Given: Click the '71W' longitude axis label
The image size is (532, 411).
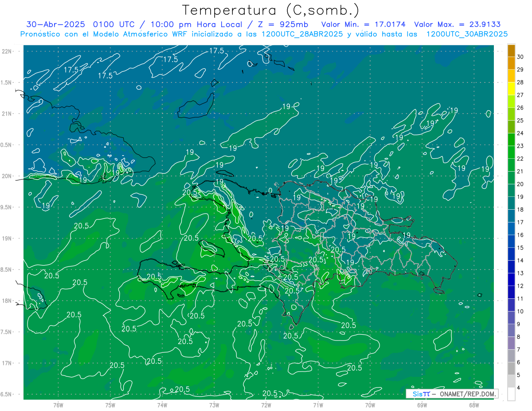Looking at the screenshot, I should (318, 405).
